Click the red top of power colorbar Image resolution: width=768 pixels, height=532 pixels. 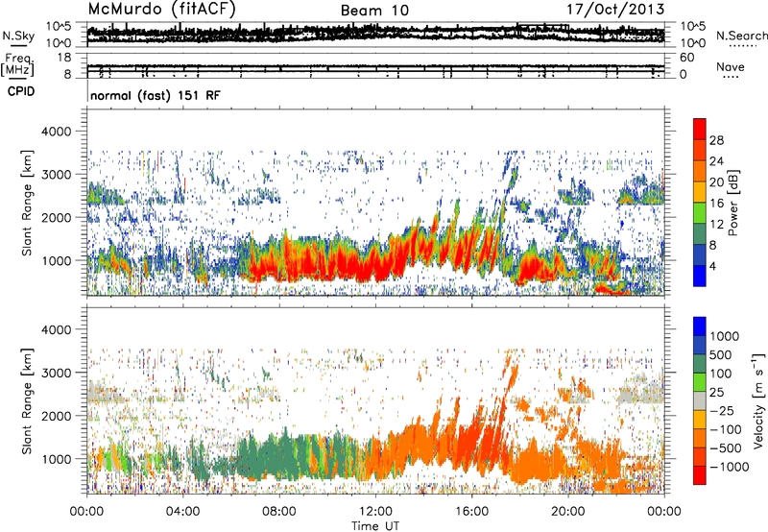tap(700, 129)
